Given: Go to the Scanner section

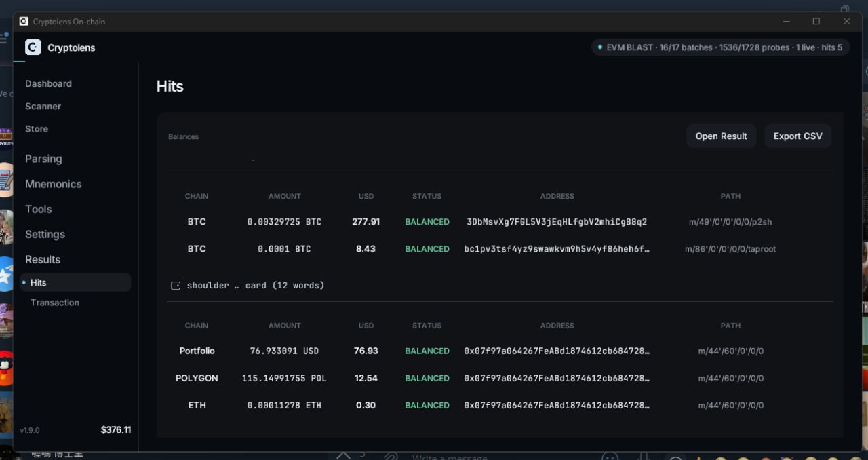Looking at the screenshot, I should [43, 107].
